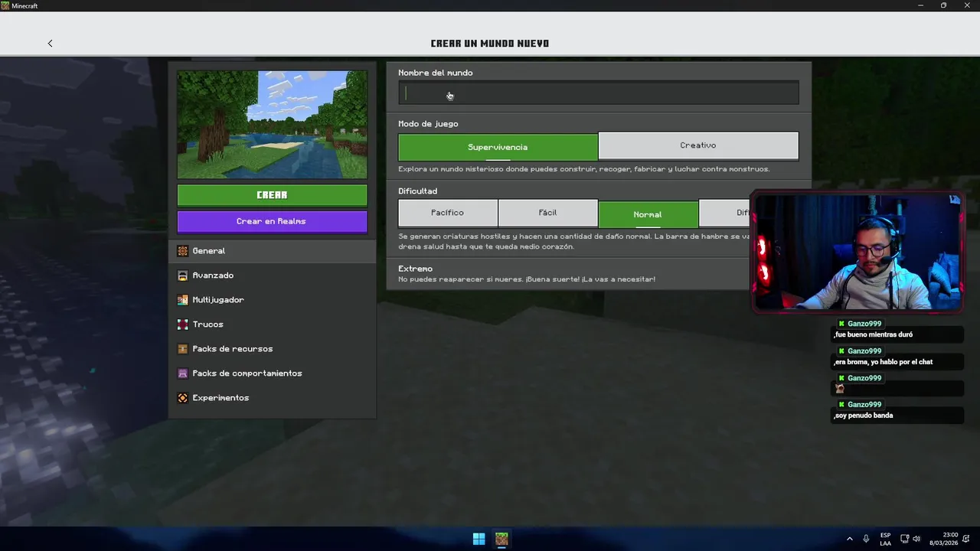Click the Minecraft title bar app icon
980x551 pixels.
click(5, 5)
